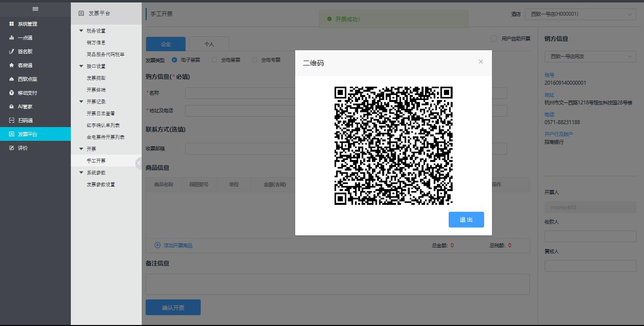Click the 退出 button in the dialog
This screenshot has height=326, width=644.
point(466,220)
